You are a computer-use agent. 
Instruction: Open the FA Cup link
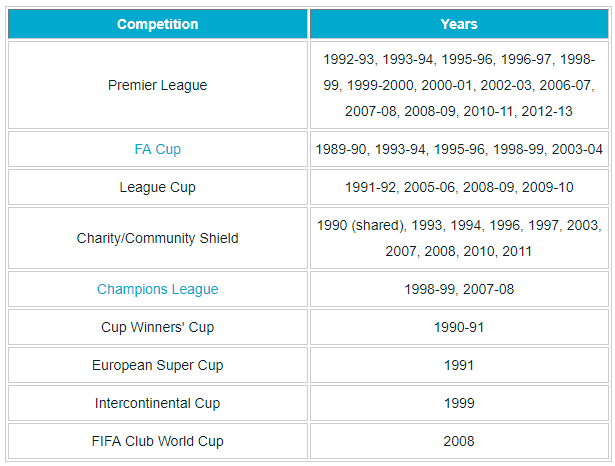(x=157, y=149)
